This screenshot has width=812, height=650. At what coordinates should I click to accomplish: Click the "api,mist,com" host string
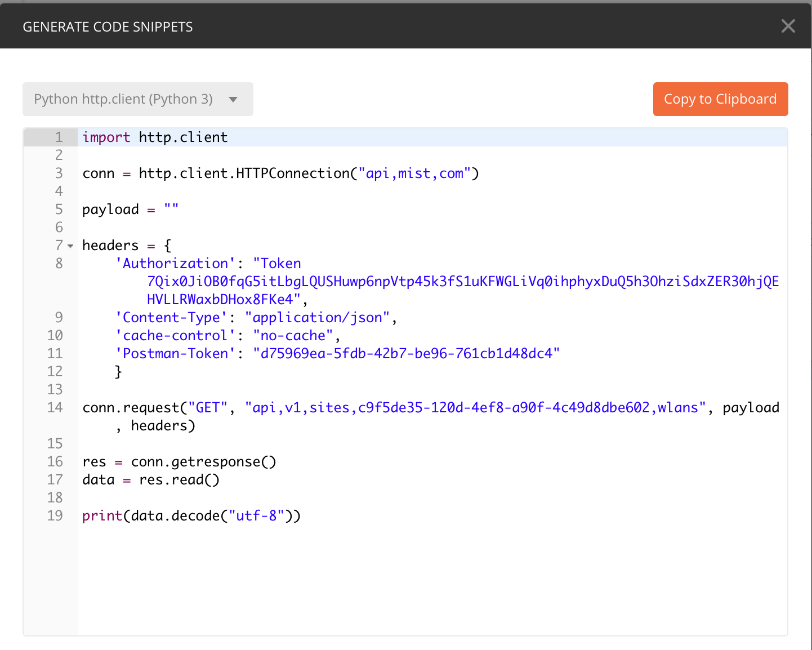pos(414,173)
